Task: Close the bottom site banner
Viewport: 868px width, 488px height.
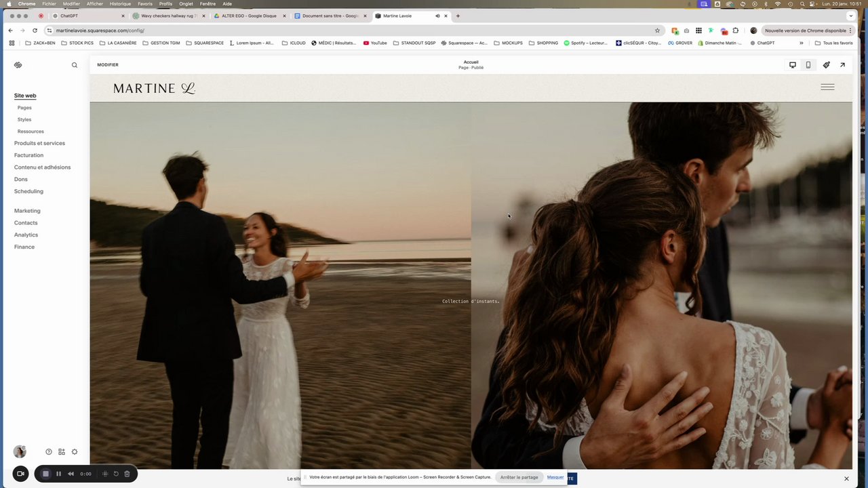Action: (x=846, y=479)
